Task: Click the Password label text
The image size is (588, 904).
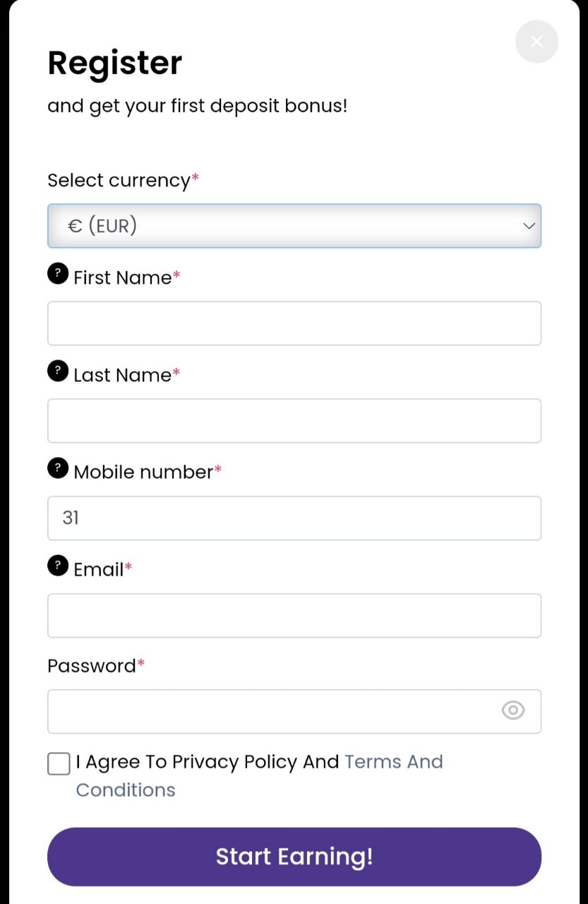Action: point(92,666)
